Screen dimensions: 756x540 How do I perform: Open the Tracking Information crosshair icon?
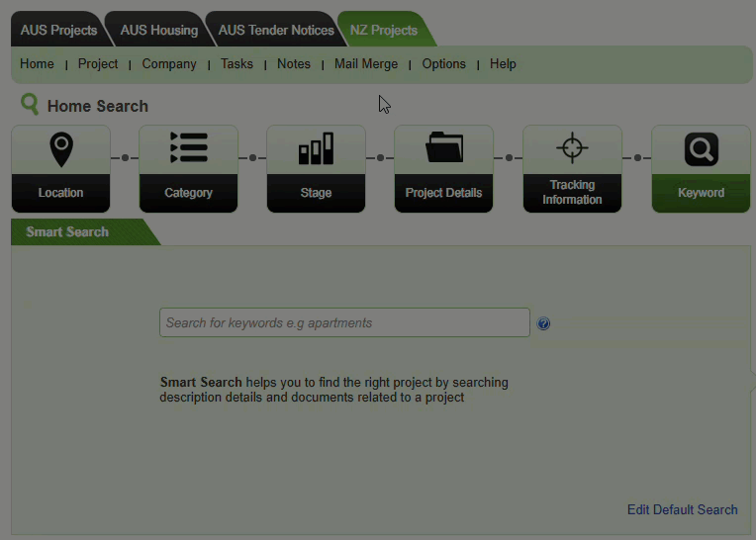pyautogui.click(x=572, y=147)
